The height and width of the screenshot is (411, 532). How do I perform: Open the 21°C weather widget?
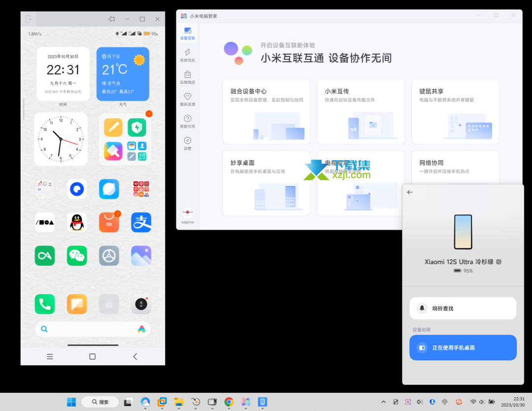point(123,74)
